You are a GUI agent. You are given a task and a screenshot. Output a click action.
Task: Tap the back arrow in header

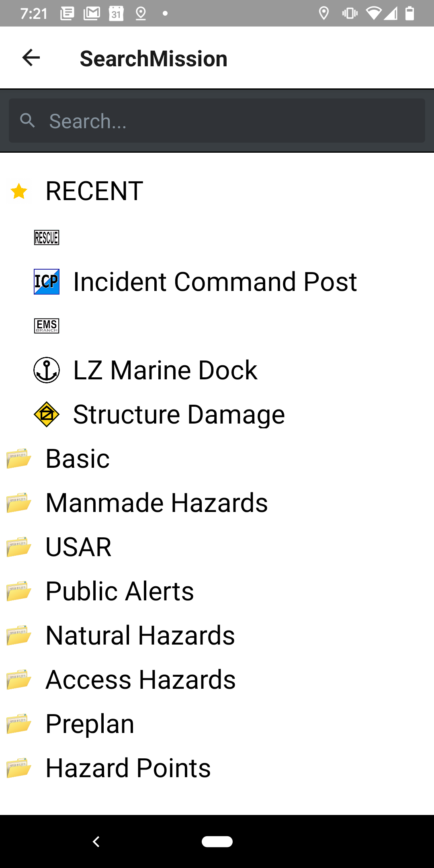(x=31, y=57)
